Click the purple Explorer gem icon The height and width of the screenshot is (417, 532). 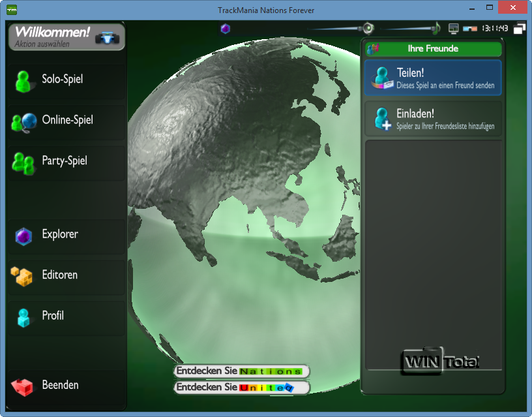coord(23,236)
